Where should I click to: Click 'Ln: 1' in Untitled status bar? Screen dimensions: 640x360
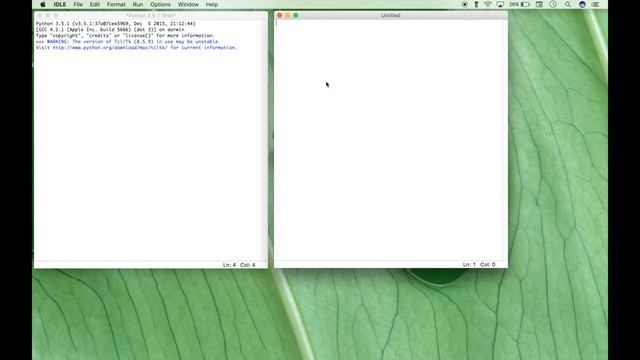point(469,264)
